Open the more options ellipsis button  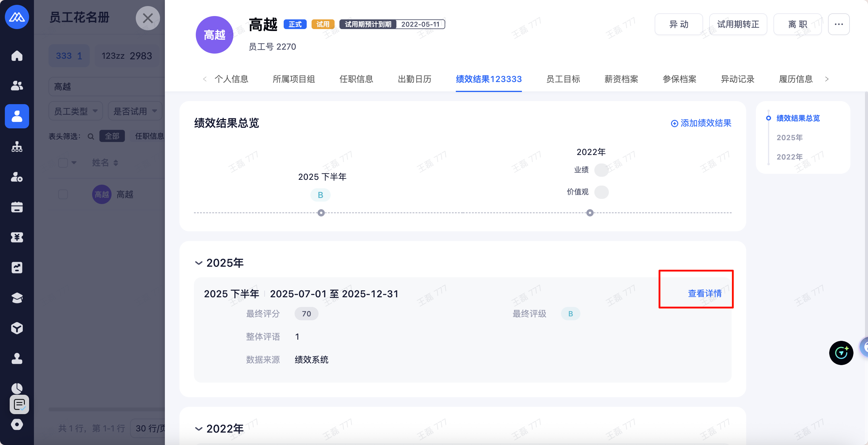click(x=838, y=24)
